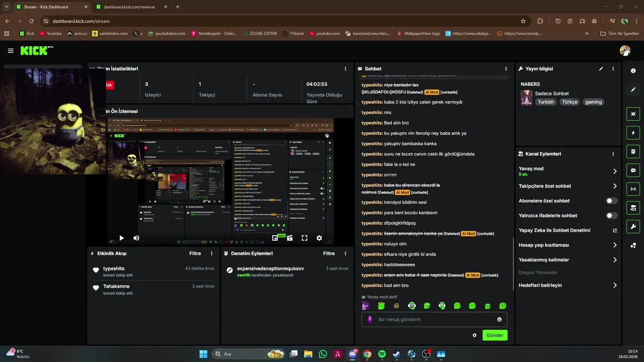This screenshot has width=644, height=362.
Task: Open chat settings gear next to Gönder
Action: pyautogui.click(x=474, y=335)
